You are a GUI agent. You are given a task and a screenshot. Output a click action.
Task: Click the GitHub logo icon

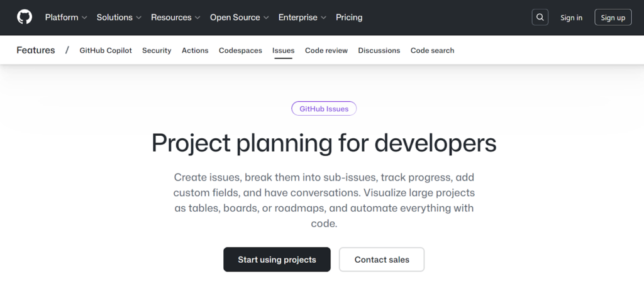click(25, 17)
